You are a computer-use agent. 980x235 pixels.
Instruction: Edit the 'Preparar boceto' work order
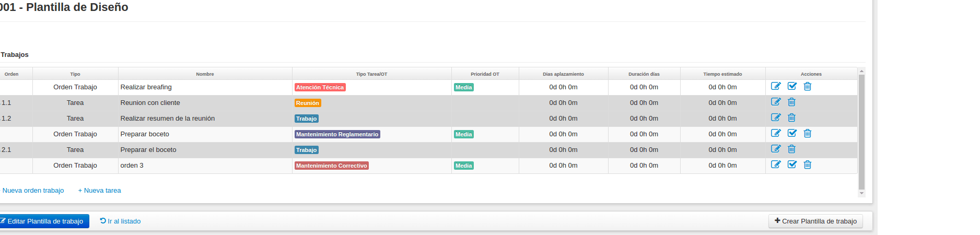point(776,133)
